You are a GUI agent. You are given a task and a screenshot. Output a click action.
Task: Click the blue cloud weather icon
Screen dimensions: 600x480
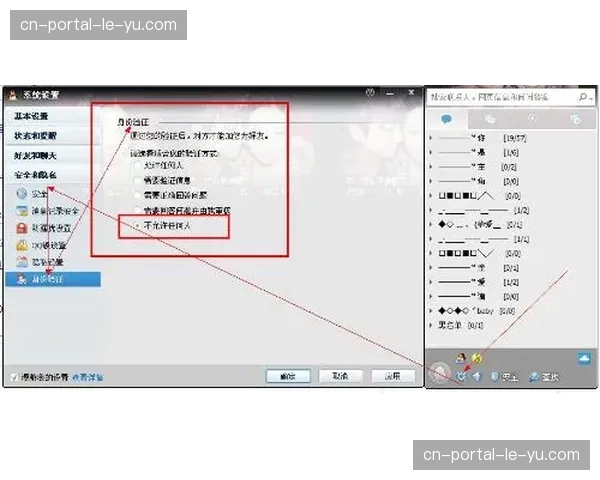pos(584,359)
